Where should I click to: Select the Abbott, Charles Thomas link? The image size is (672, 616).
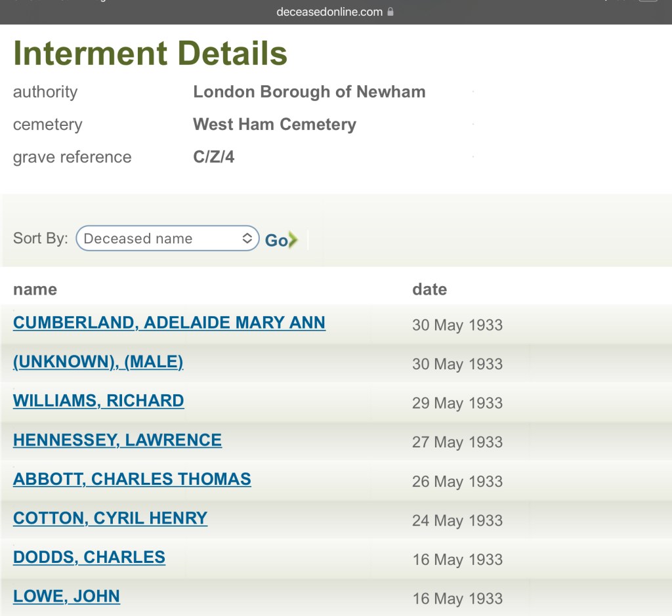point(132,479)
